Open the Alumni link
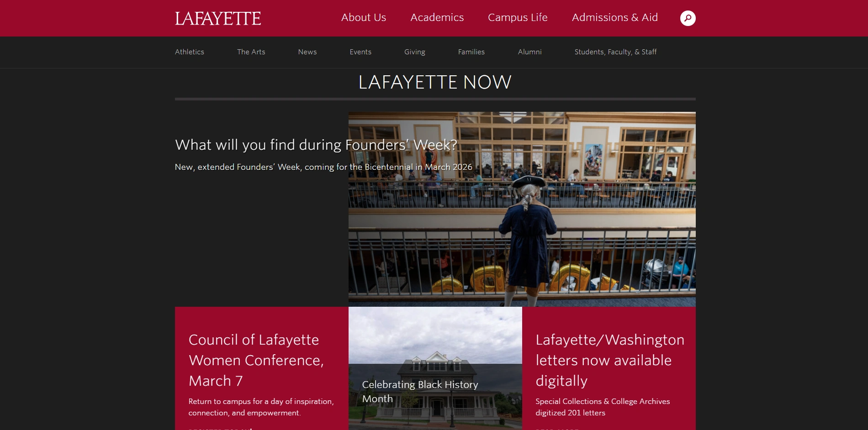The image size is (868, 430). pos(530,52)
